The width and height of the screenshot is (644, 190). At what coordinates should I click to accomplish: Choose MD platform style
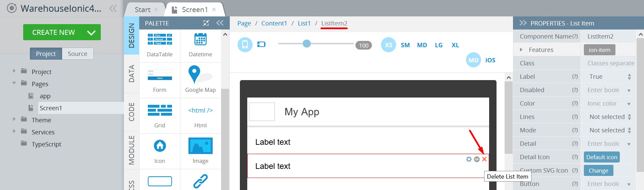click(x=473, y=60)
